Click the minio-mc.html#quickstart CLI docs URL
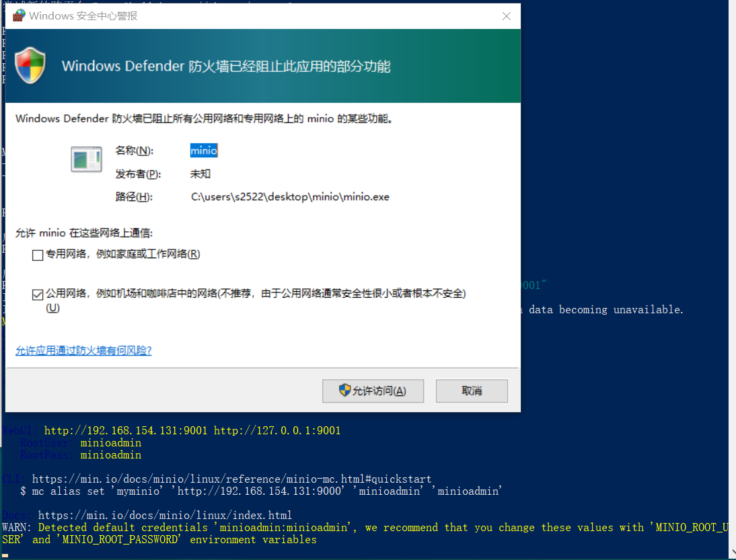 [x=231, y=479]
